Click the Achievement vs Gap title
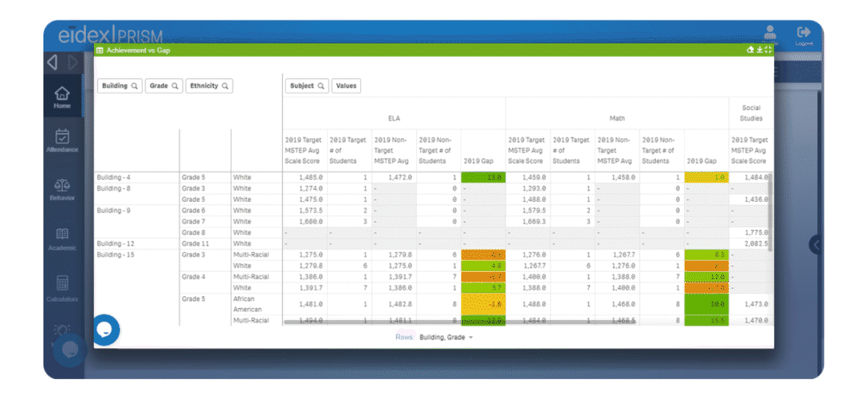This screenshot has width=868, height=399. [x=138, y=50]
